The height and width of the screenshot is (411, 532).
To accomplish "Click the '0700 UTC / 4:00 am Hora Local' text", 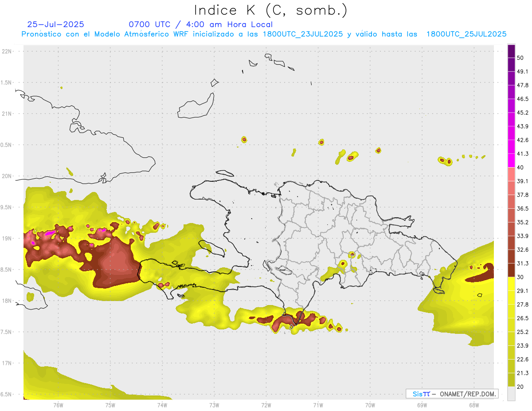I will (x=200, y=24).
